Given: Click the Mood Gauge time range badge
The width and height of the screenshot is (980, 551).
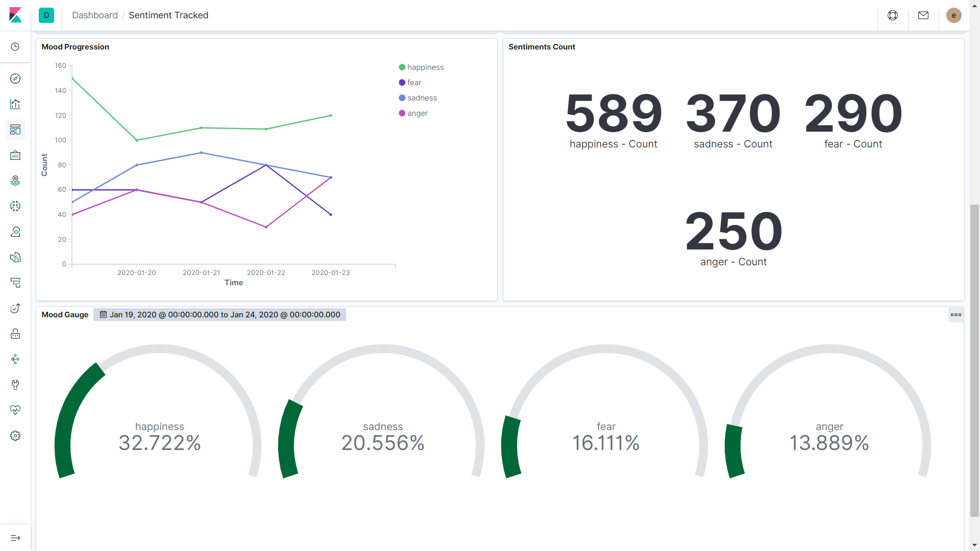Looking at the screenshot, I should click(219, 315).
